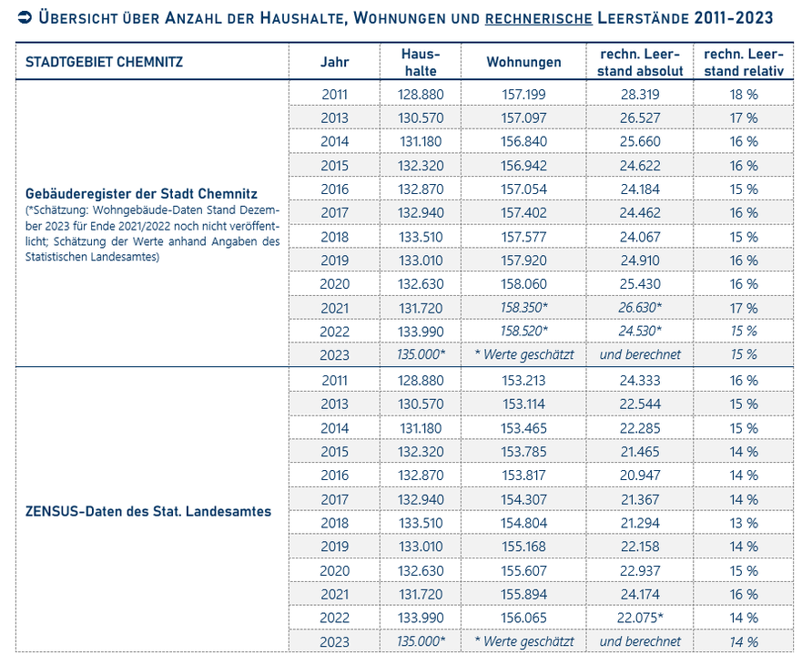Click the vacancy value 22.285
812x665 pixels.
click(640, 429)
